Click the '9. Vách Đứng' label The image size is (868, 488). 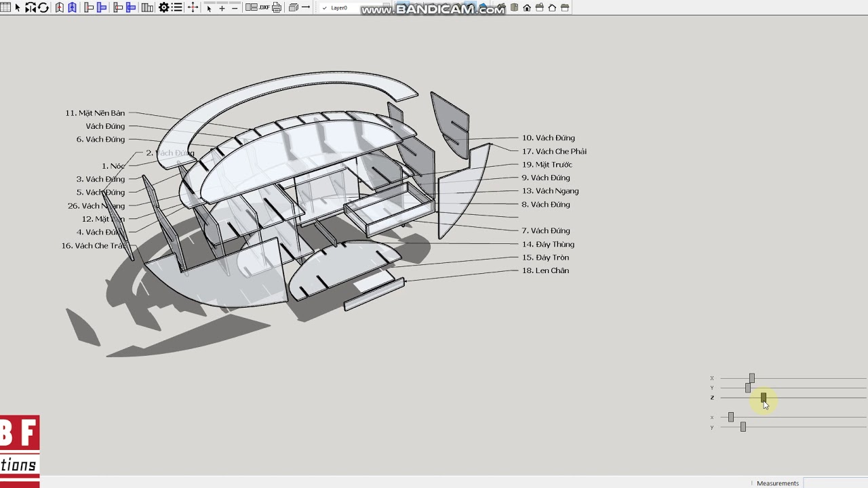pos(546,178)
